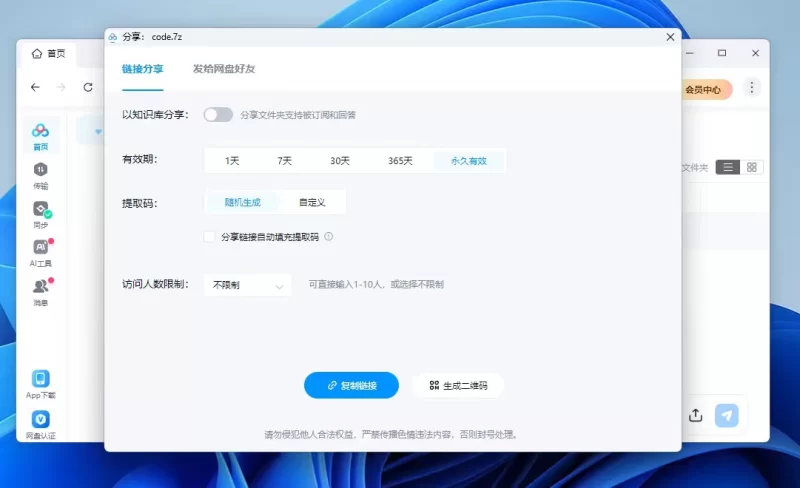Click the upload icon at bottom right
The image size is (800, 488).
tap(695, 416)
